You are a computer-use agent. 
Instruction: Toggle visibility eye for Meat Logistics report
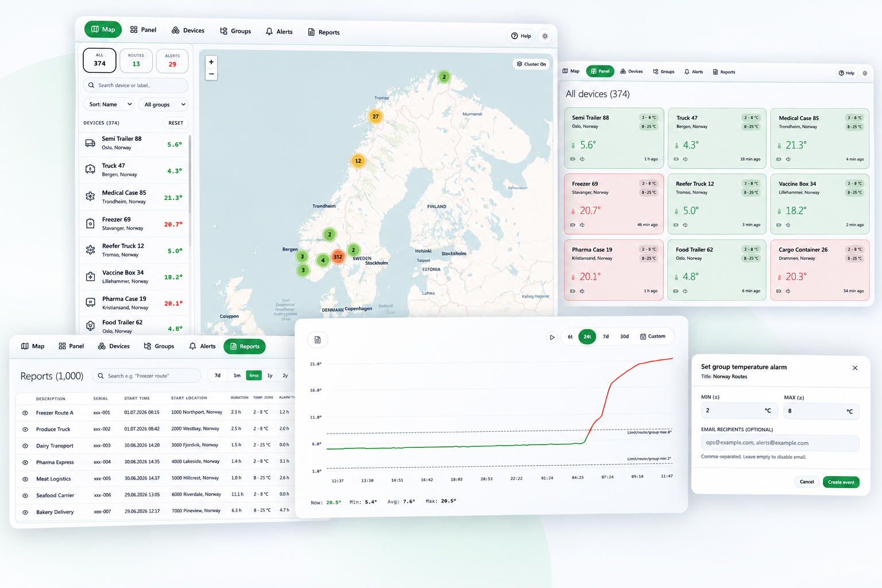[x=25, y=479]
